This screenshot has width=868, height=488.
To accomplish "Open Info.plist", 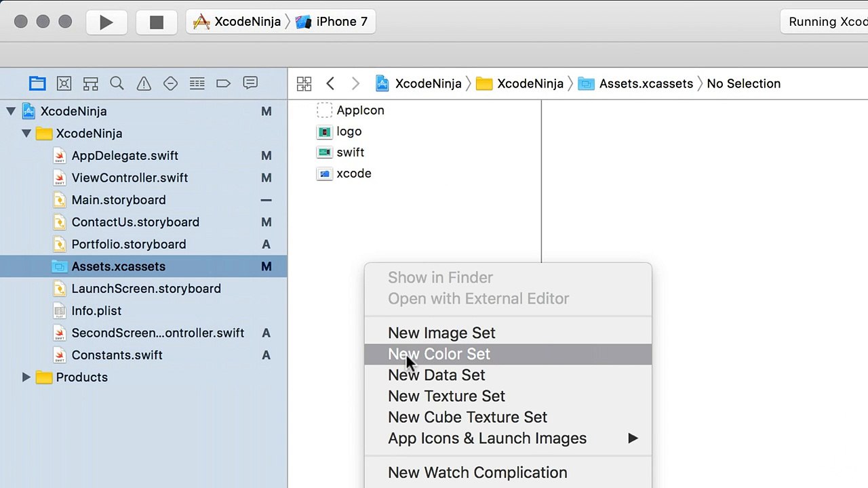I will tap(144, 310).
